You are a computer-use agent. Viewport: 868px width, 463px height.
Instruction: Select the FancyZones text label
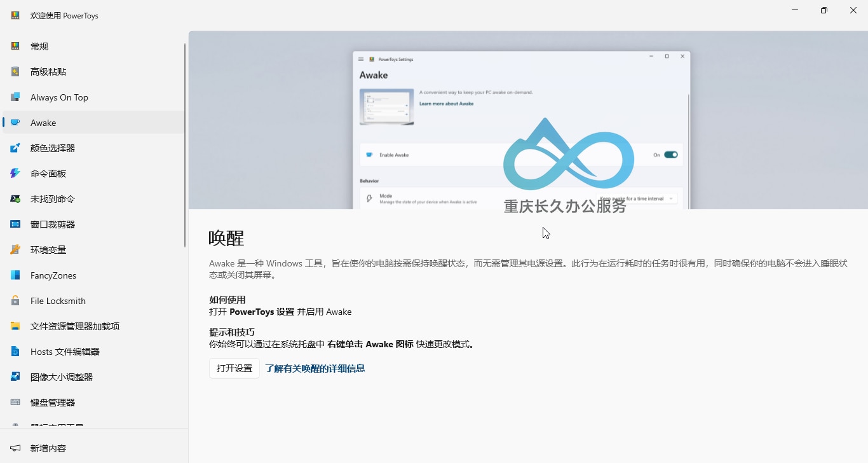[53, 275]
